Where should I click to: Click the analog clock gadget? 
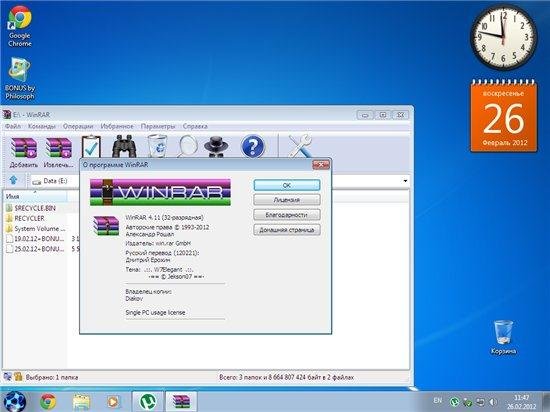(x=504, y=37)
